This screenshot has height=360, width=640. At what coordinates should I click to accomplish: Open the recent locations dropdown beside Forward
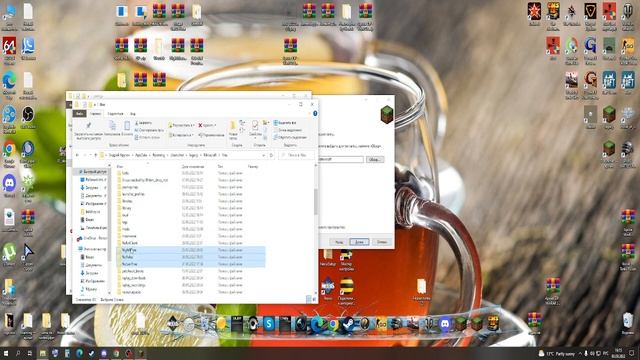click(90, 155)
